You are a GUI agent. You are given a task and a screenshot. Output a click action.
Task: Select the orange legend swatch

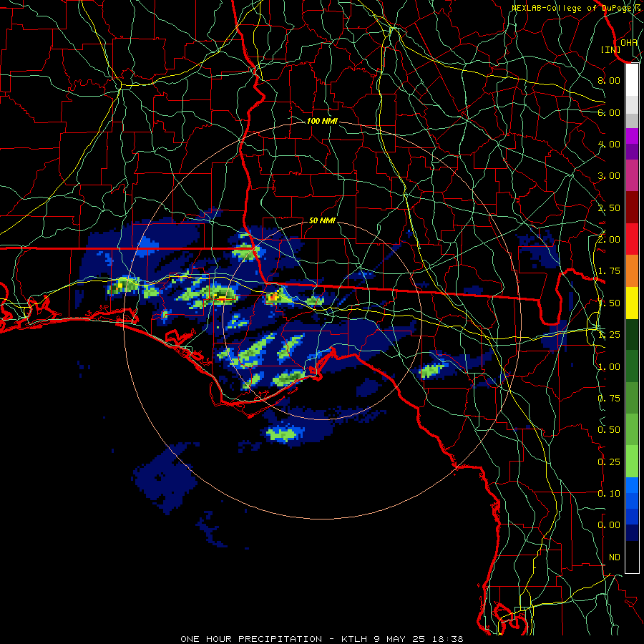click(632, 271)
